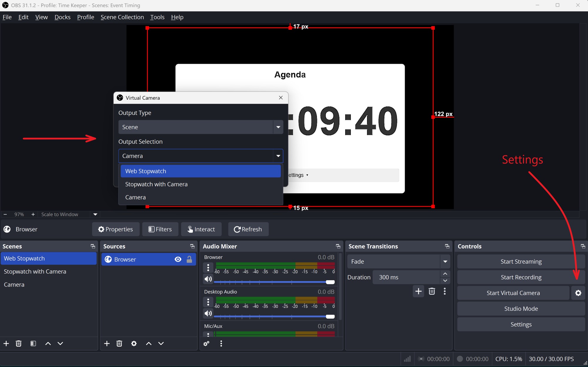Click the Start Recording button
The width and height of the screenshot is (588, 367).
(x=521, y=277)
